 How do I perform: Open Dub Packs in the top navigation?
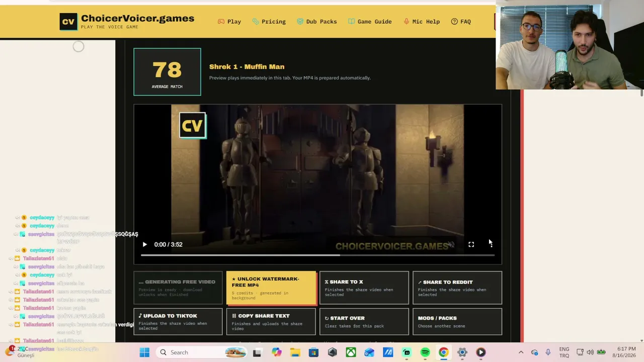[x=317, y=22]
